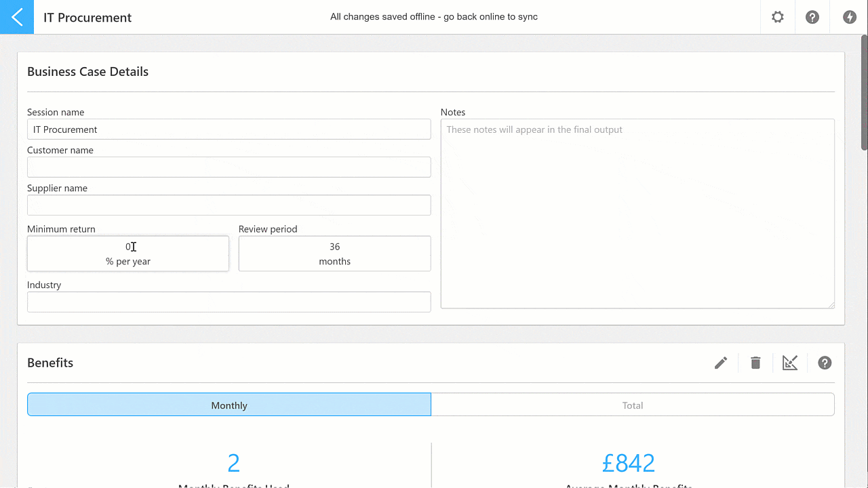Click inside the Notes text area
The height and width of the screenshot is (488, 868).
click(x=637, y=214)
